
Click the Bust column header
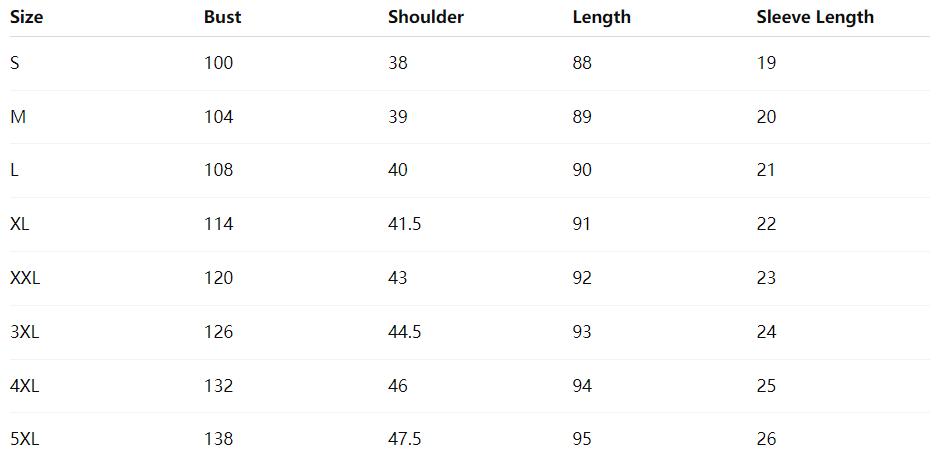(222, 17)
